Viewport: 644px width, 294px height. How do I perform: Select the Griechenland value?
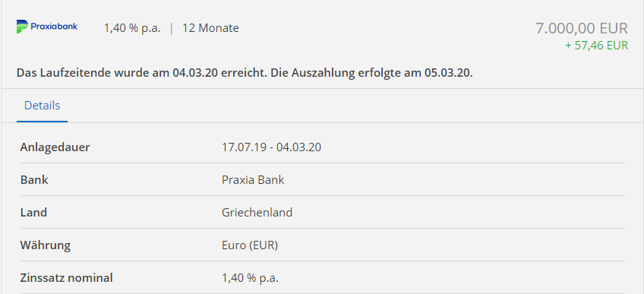tap(257, 213)
